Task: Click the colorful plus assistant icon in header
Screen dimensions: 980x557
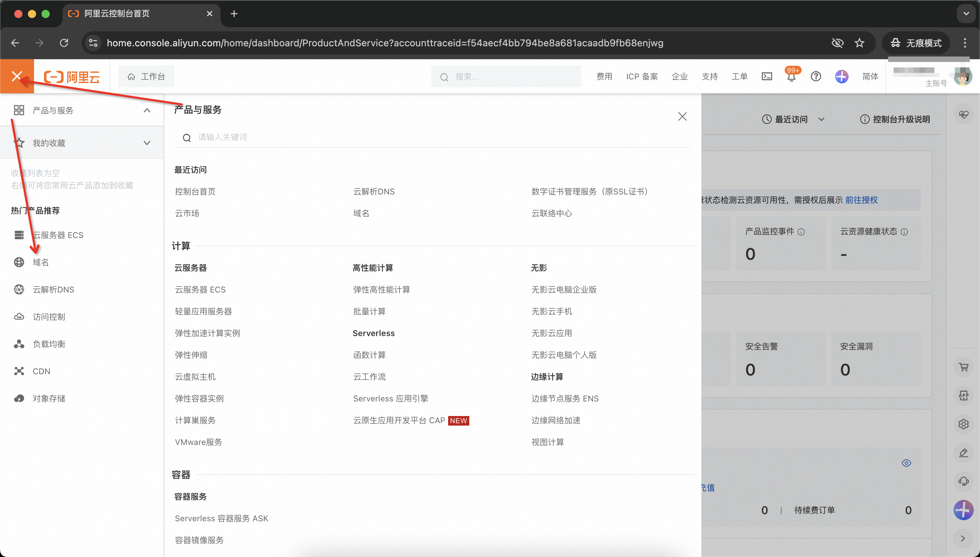Action: pyautogui.click(x=841, y=77)
